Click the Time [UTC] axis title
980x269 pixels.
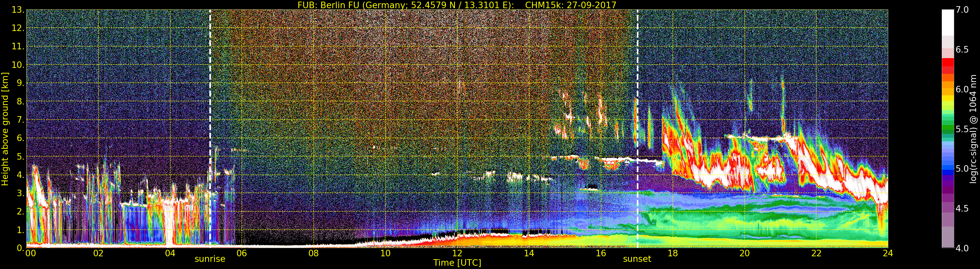(457, 263)
